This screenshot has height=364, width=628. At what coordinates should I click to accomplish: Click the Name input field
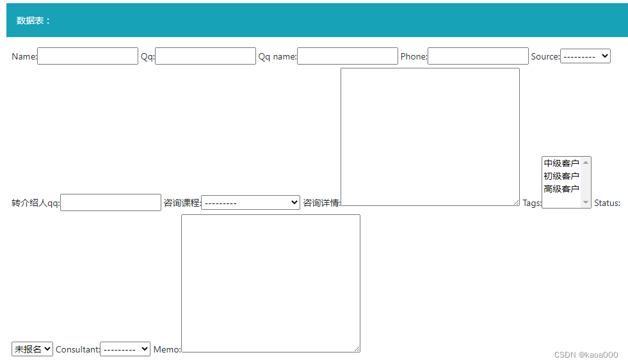click(x=88, y=56)
